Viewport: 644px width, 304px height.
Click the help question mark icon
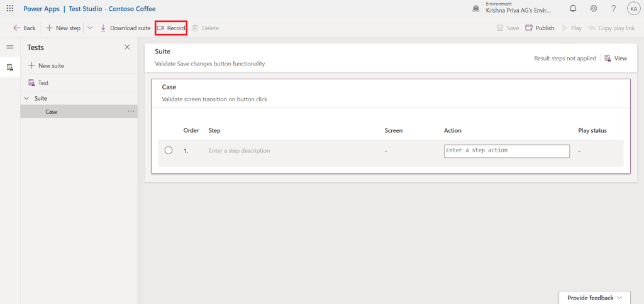click(x=613, y=9)
